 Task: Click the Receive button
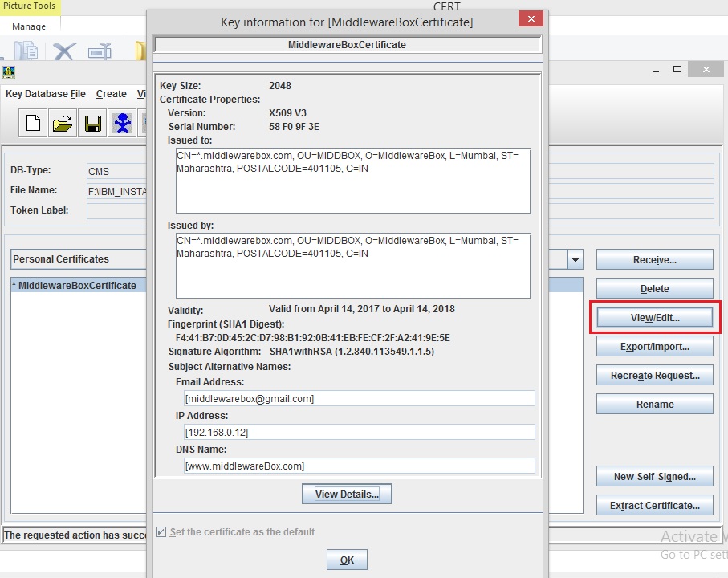654,259
